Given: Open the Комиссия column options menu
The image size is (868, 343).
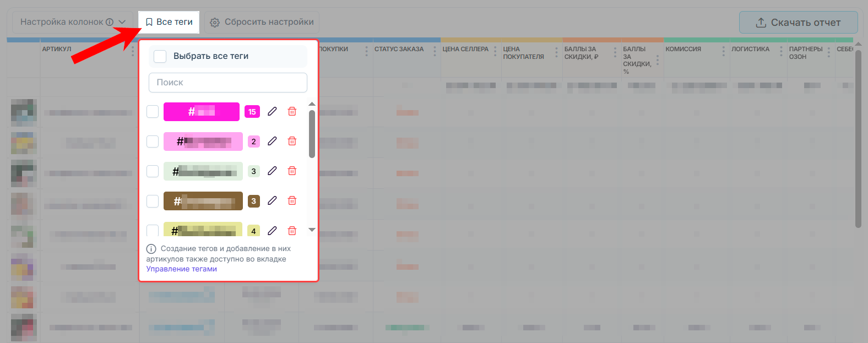Looking at the screenshot, I should pos(724,51).
